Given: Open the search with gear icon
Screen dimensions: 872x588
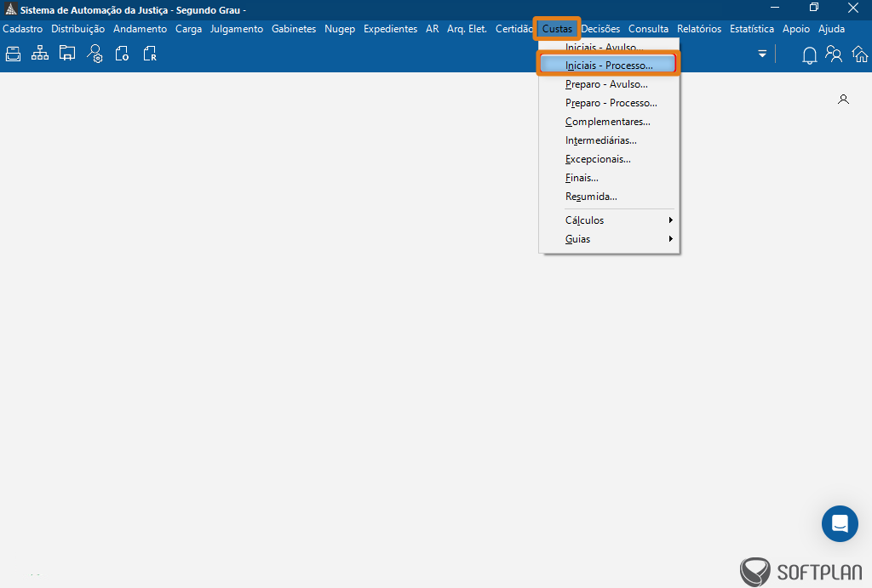Looking at the screenshot, I should tap(95, 54).
